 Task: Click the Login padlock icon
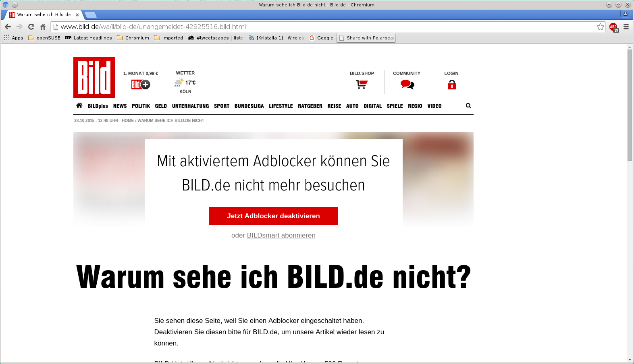(452, 84)
